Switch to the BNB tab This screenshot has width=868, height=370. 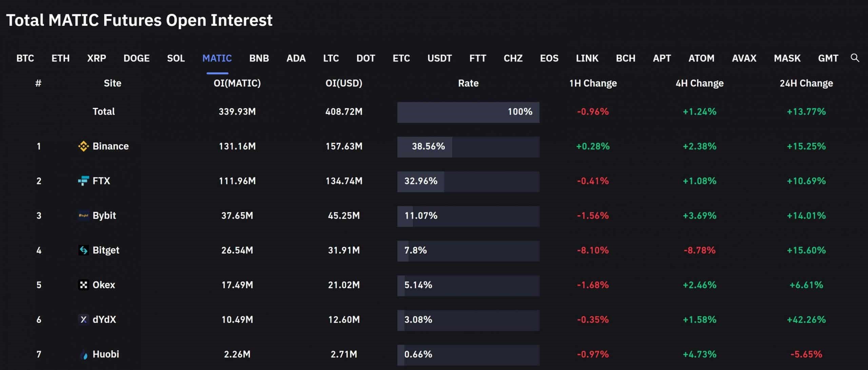tap(259, 58)
